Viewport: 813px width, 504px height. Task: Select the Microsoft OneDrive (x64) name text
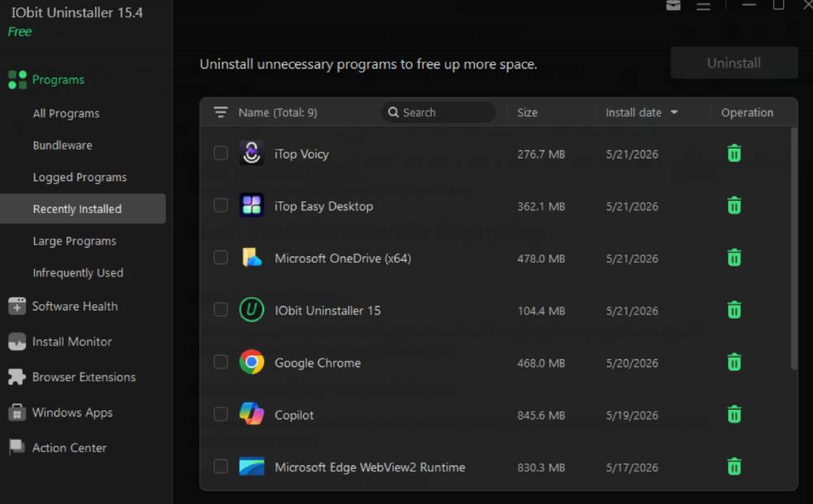pos(343,259)
